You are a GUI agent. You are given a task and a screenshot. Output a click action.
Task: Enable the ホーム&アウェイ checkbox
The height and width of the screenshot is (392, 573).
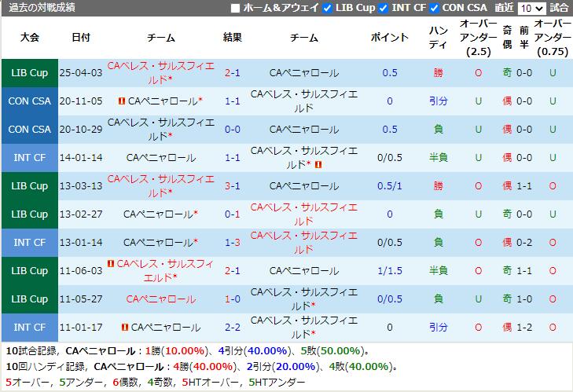tap(235, 8)
